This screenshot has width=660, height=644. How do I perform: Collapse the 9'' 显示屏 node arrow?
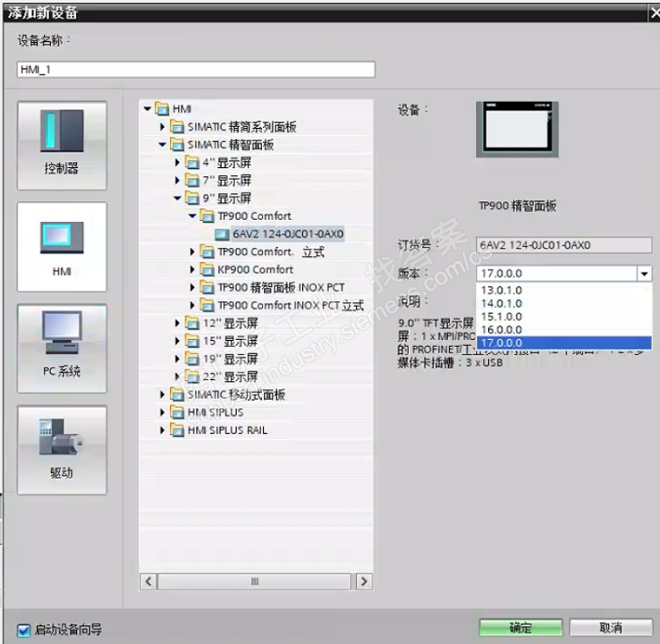[x=178, y=199]
